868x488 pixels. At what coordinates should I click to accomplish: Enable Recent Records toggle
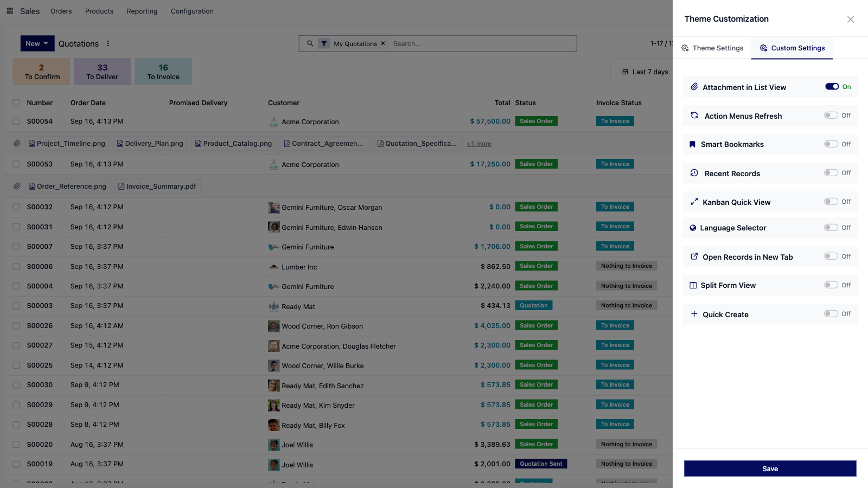click(x=831, y=172)
